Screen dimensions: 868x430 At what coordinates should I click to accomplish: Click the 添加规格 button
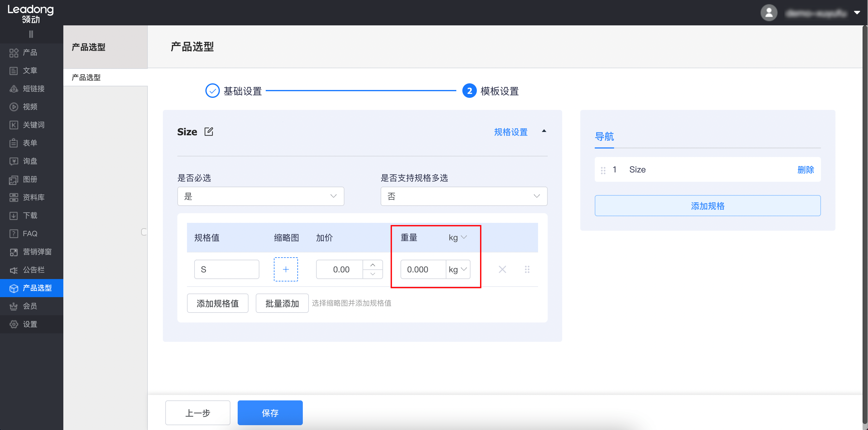click(x=708, y=206)
